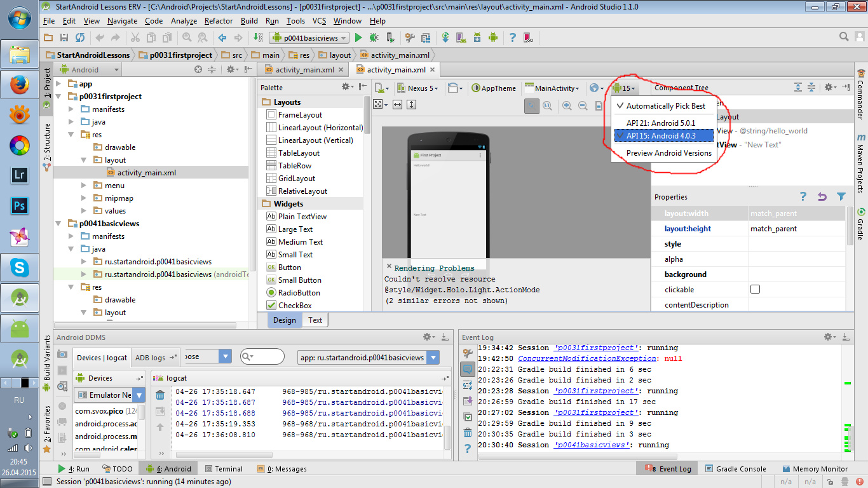Open Android Device Monitor icon in toolbar
The image size is (868, 488).
click(492, 37)
